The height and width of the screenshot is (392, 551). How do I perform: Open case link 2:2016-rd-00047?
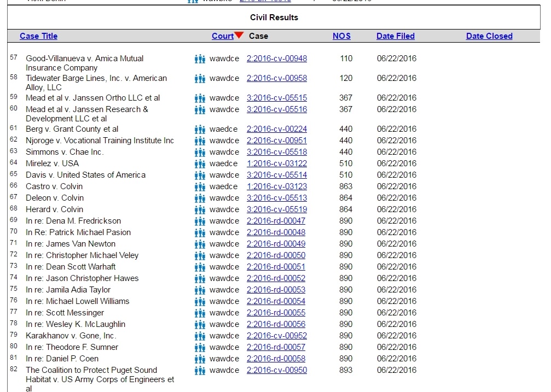(x=276, y=221)
